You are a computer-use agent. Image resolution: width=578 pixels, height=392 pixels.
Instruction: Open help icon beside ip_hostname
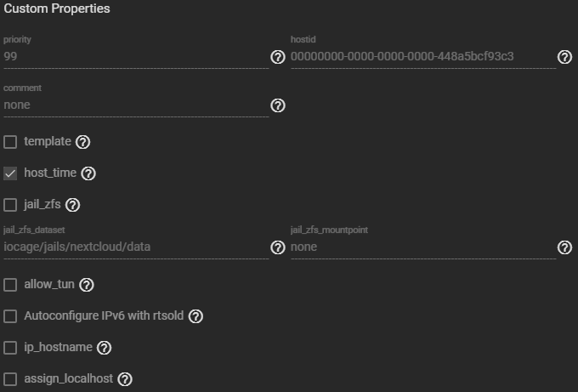coord(104,348)
